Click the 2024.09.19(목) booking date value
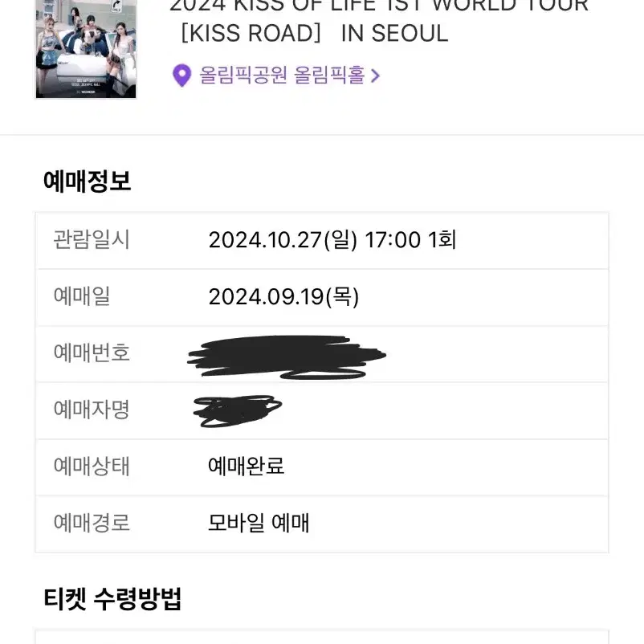Viewport: 644px width, 644px height. (x=283, y=297)
